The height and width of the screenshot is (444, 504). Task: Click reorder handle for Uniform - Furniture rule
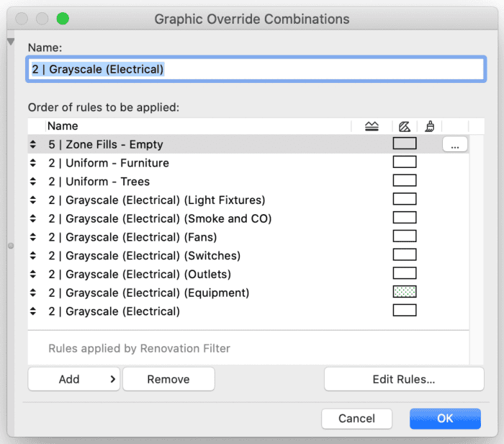coord(33,163)
